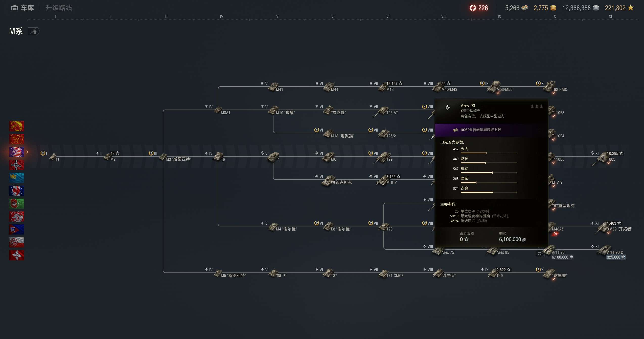Click the T49 light tank icon

click(493, 273)
